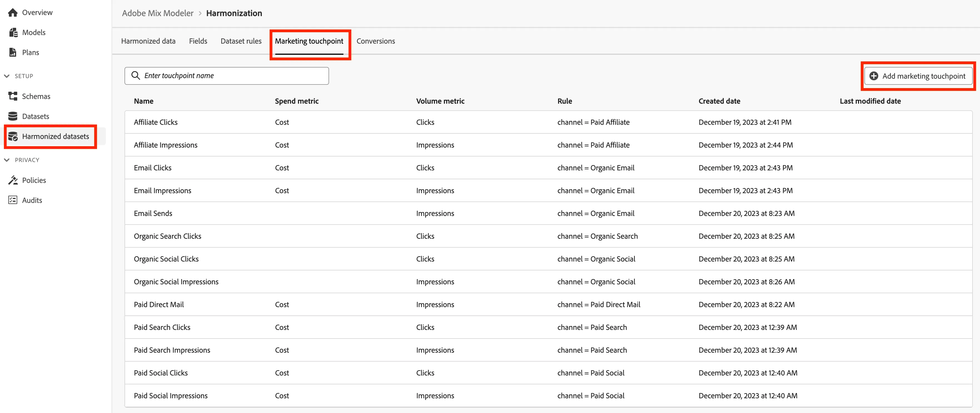Viewport: 980px width, 413px height.
Task: Click the Add marketing touchpoint button
Action: (x=918, y=76)
